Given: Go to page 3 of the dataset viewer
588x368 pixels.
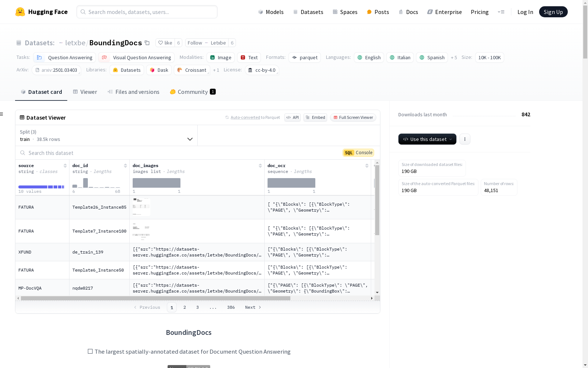Looking at the screenshot, I should click(x=197, y=307).
